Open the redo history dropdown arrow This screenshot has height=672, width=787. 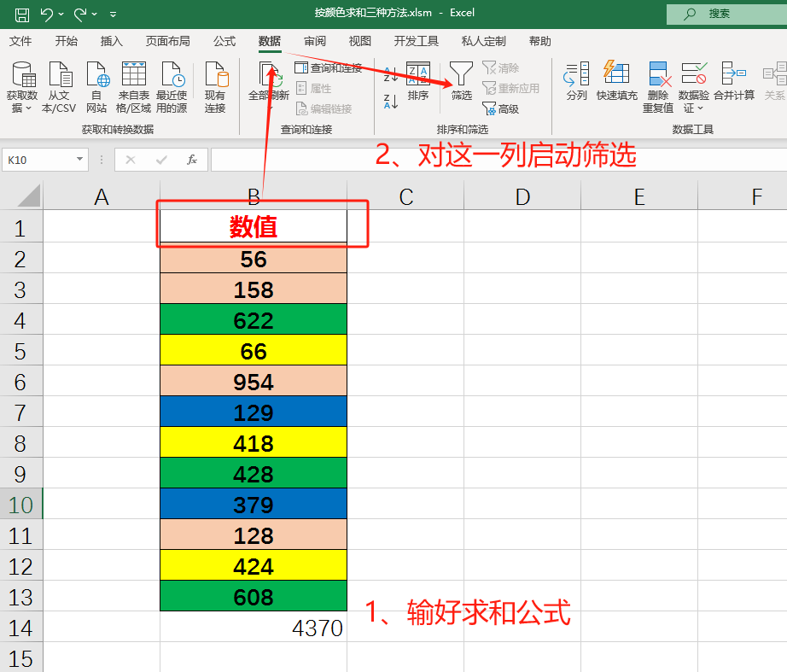pyautogui.click(x=95, y=14)
